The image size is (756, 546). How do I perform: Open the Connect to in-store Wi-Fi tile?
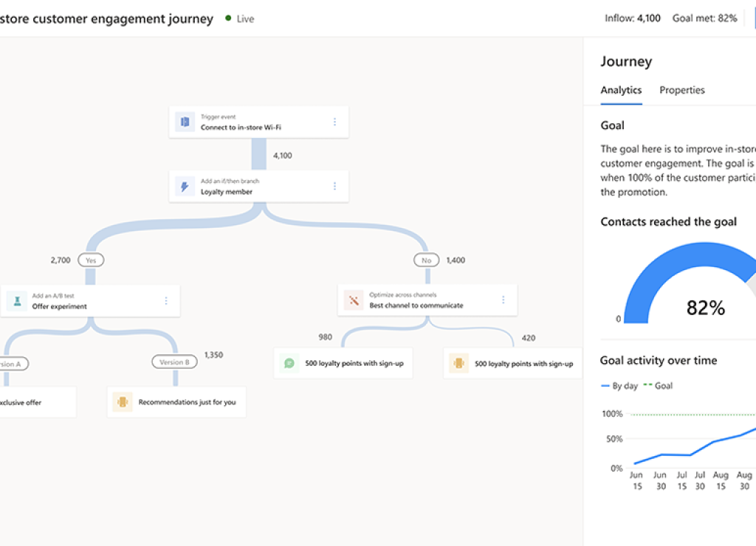click(x=258, y=122)
